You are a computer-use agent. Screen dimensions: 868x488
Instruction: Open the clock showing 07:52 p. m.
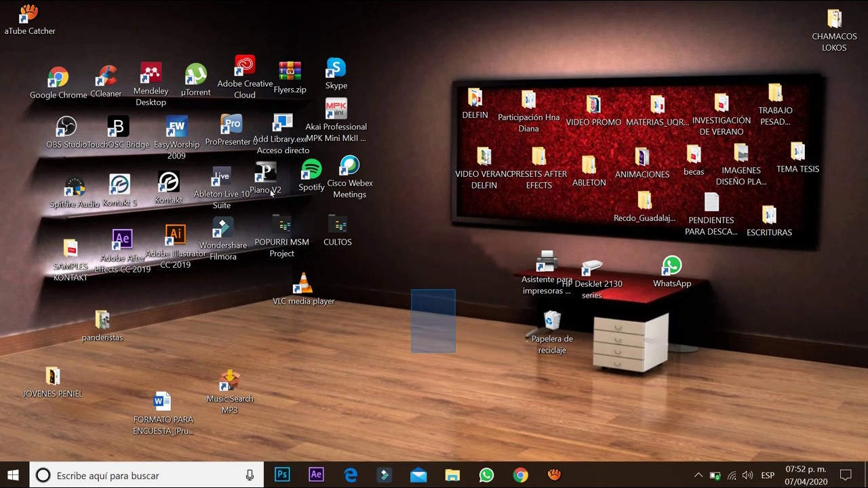click(x=806, y=475)
